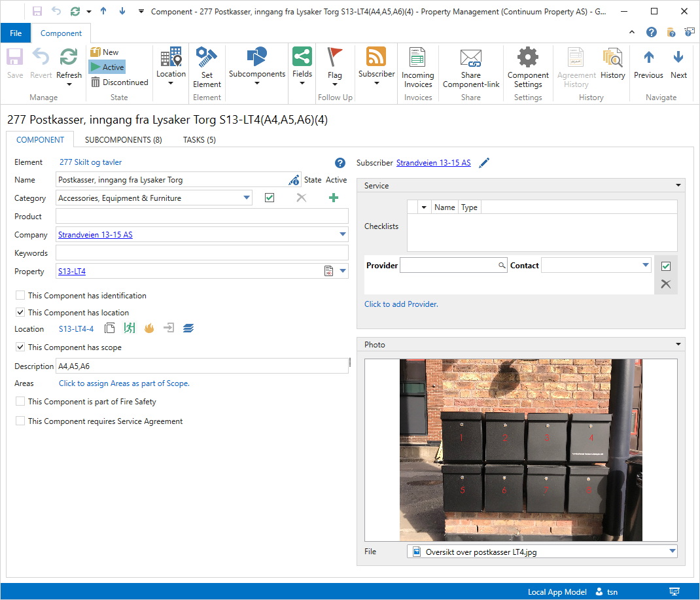Tick 'This Component is part of Fire Safety'
Image resolution: width=700 pixels, height=600 pixels.
(21, 402)
